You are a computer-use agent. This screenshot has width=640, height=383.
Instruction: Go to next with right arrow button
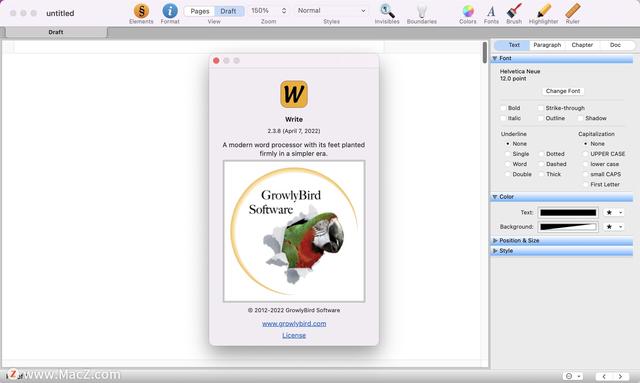620,376
